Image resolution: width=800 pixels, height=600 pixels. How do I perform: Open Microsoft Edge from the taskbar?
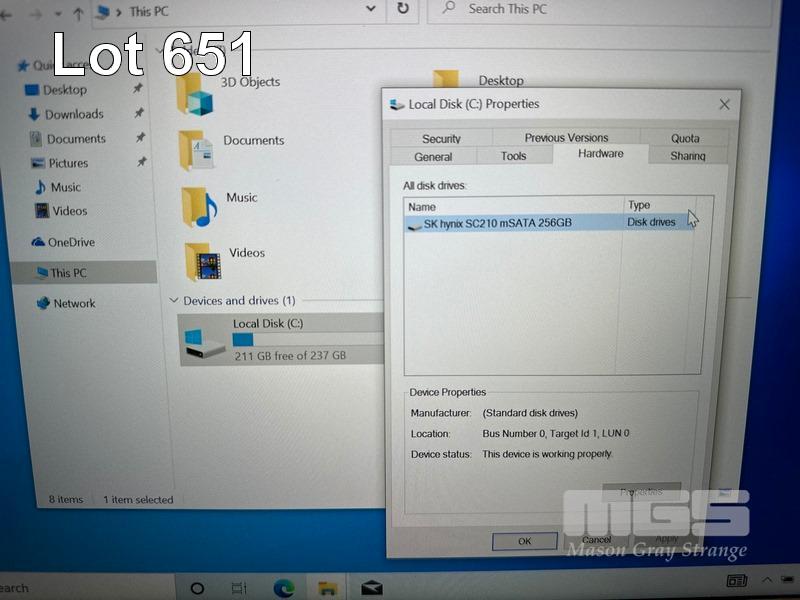click(x=283, y=587)
